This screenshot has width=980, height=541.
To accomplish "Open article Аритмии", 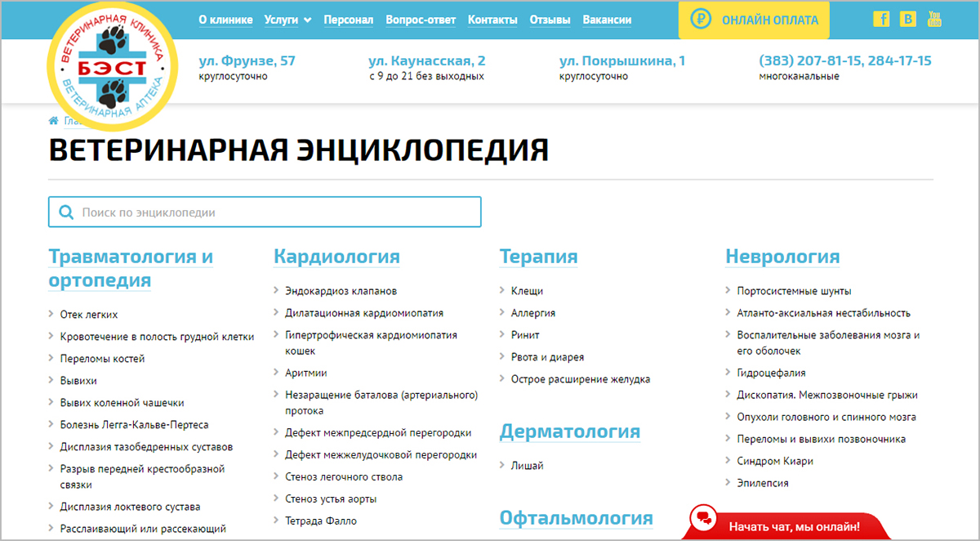I will pos(306,373).
